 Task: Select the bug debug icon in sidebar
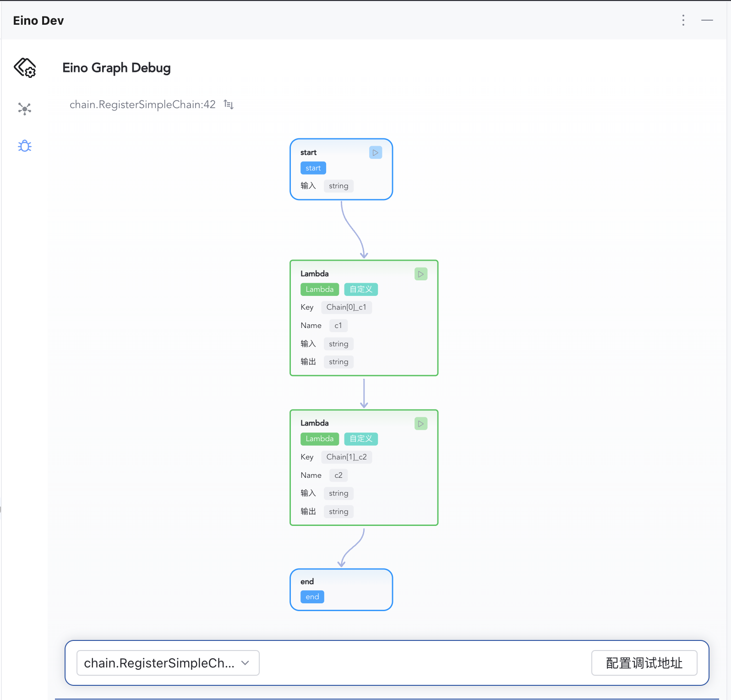tap(25, 146)
